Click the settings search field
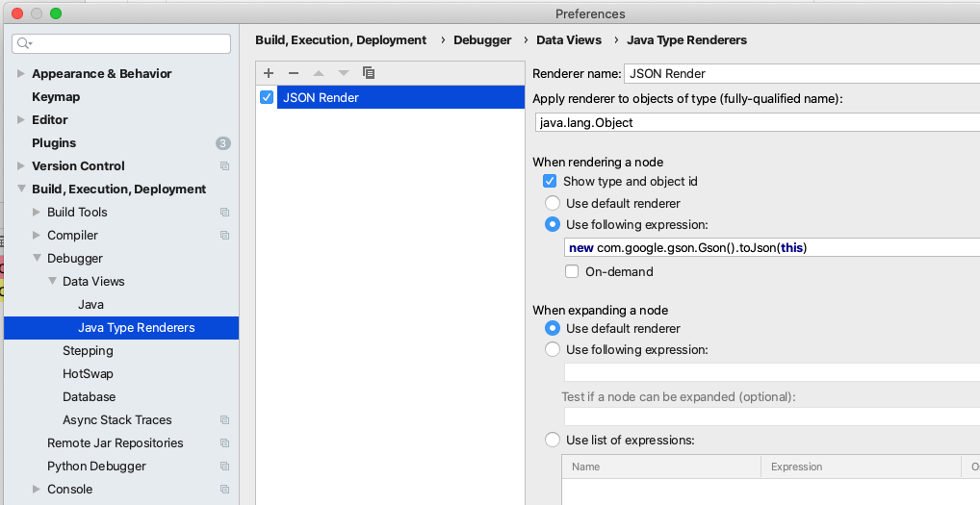The image size is (980, 505). 121,43
